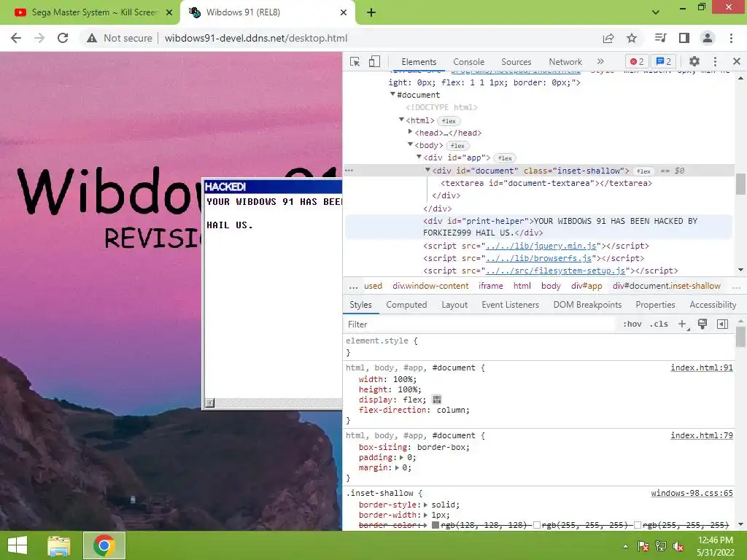Click the DevTools inspect element picker icon
747x560 pixels.
click(355, 61)
